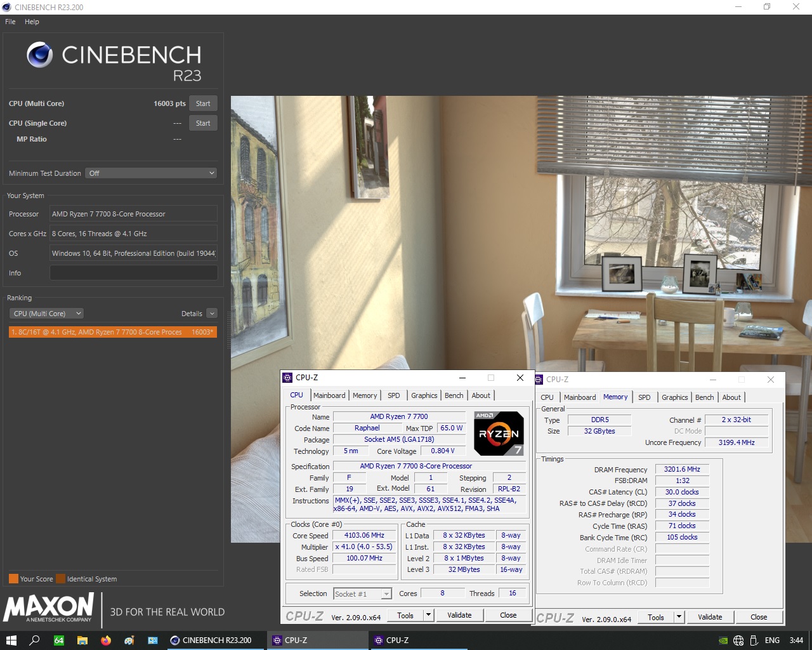Click the AMD Ryzen 7 logo in CPU-Z
812x650 pixels.
coord(499,434)
